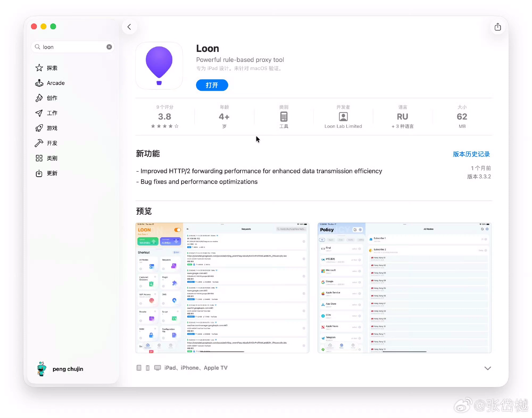
Task: Select 创作 in the sidebar
Action: pos(52,98)
